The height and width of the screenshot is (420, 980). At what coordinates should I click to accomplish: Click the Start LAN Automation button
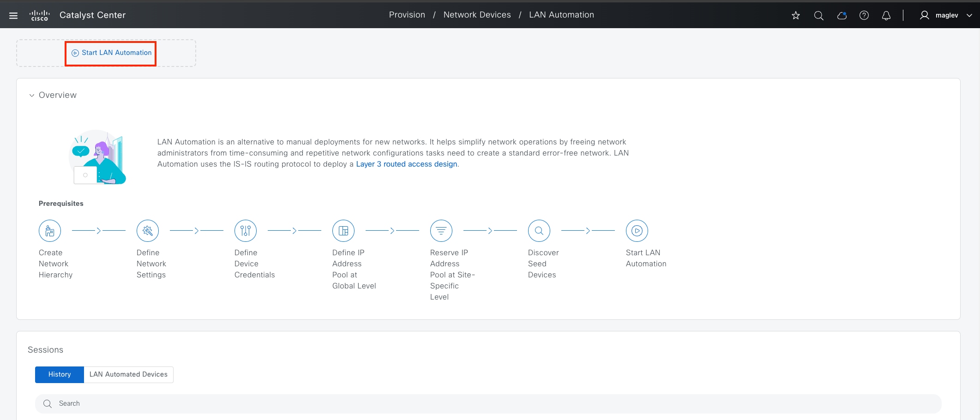pos(110,53)
